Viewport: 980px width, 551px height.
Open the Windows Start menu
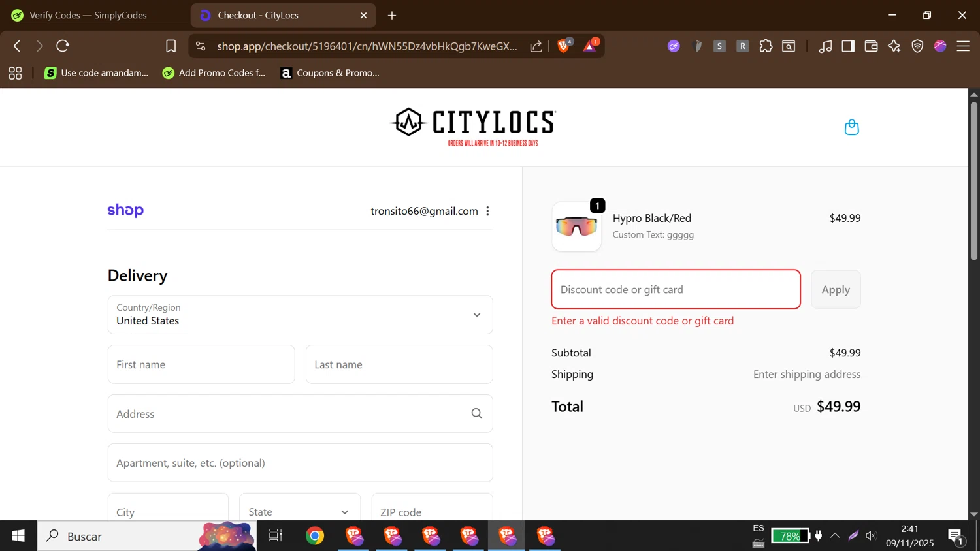coord(18,536)
